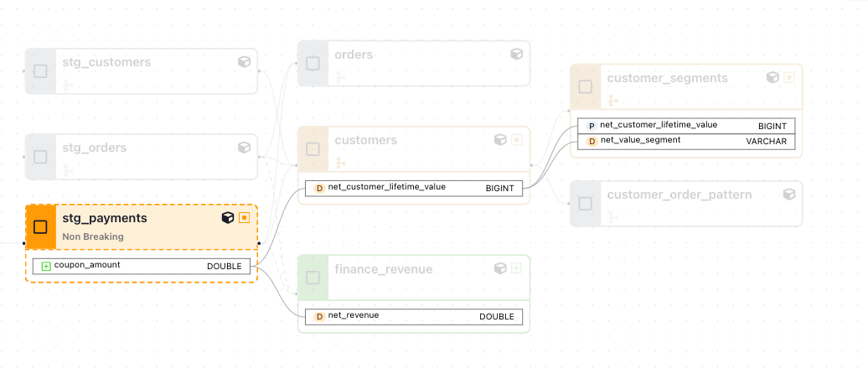Screen dimensions: 868x374
Task: Click the lineage tree icon under stg_orders
Action: (x=68, y=170)
